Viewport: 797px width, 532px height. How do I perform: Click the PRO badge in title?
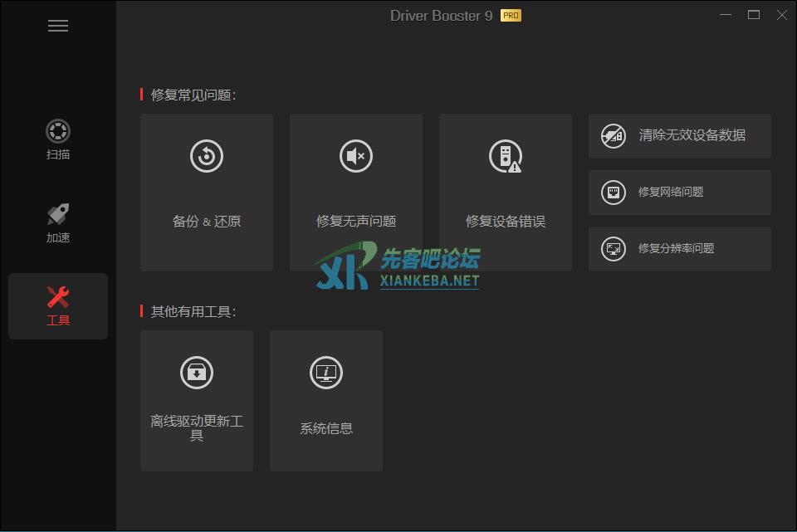pyautogui.click(x=511, y=15)
